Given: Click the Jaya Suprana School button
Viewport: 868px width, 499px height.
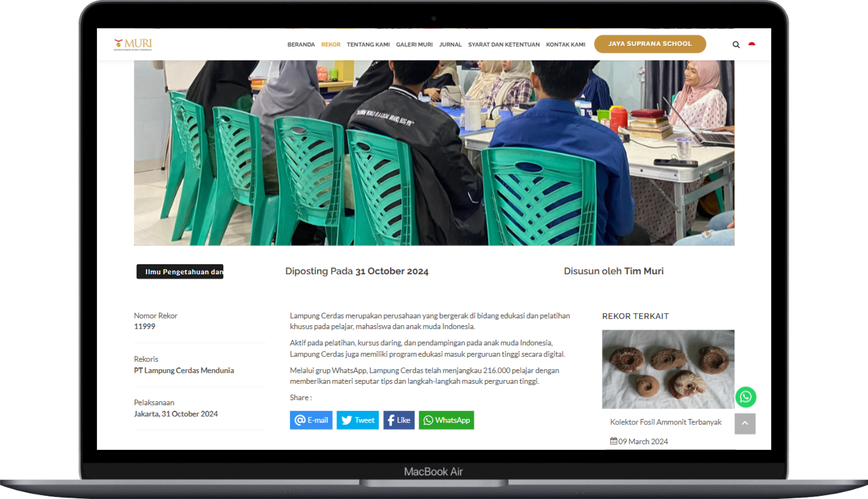Looking at the screenshot, I should pos(650,44).
